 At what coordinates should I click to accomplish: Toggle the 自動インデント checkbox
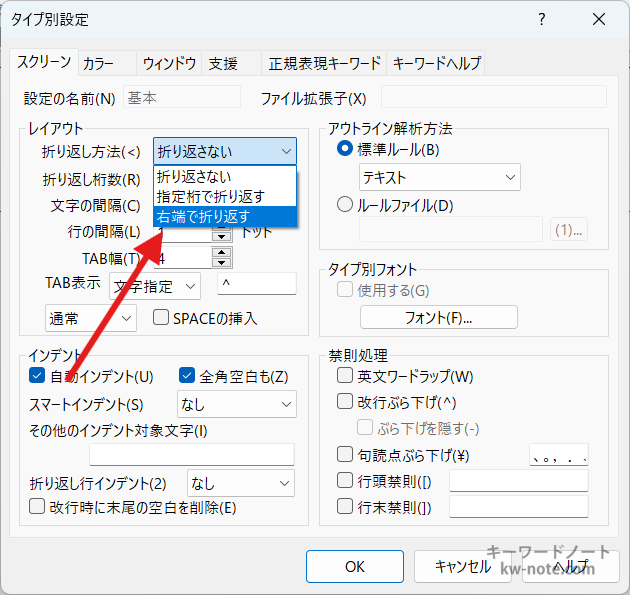[37, 376]
